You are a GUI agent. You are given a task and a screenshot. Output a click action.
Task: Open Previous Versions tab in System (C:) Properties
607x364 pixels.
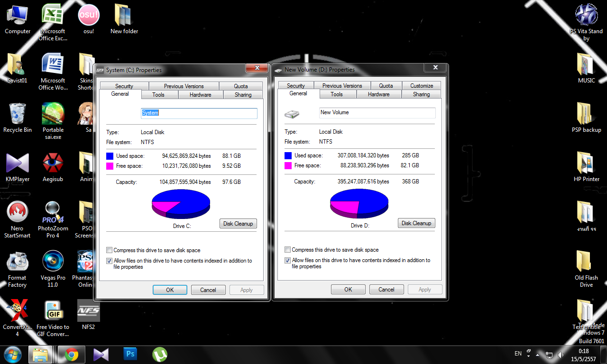pyautogui.click(x=184, y=86)
